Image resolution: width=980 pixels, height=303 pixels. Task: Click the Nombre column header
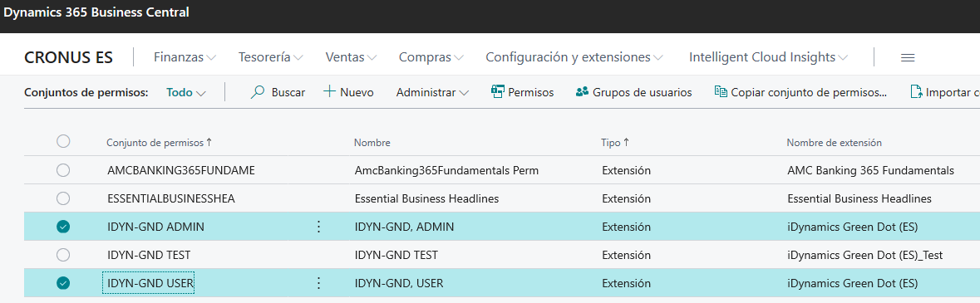pyautogui.click(x=372, y=143)
